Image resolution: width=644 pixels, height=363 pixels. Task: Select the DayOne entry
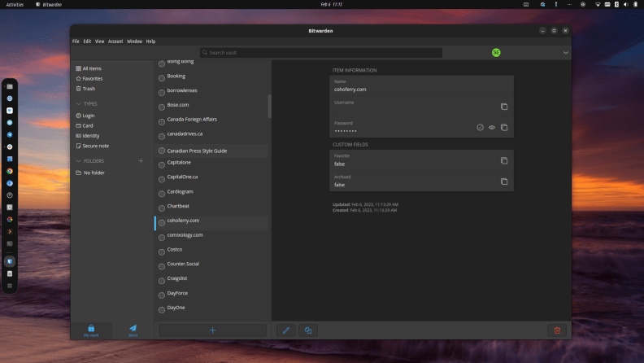pyautogui.click(x=211, y=308)
